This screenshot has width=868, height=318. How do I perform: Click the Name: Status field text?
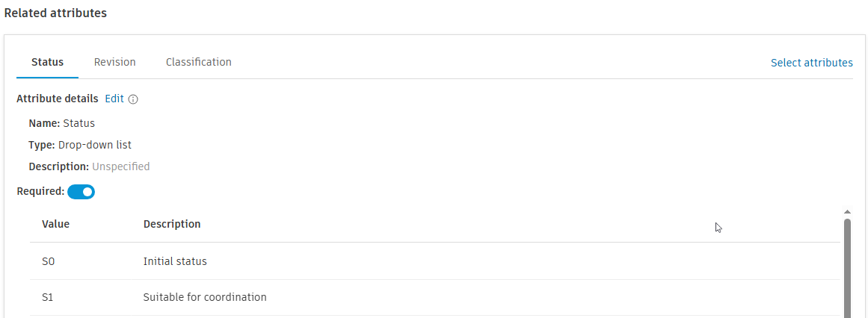pyautogui.click(x=62, y=123)
